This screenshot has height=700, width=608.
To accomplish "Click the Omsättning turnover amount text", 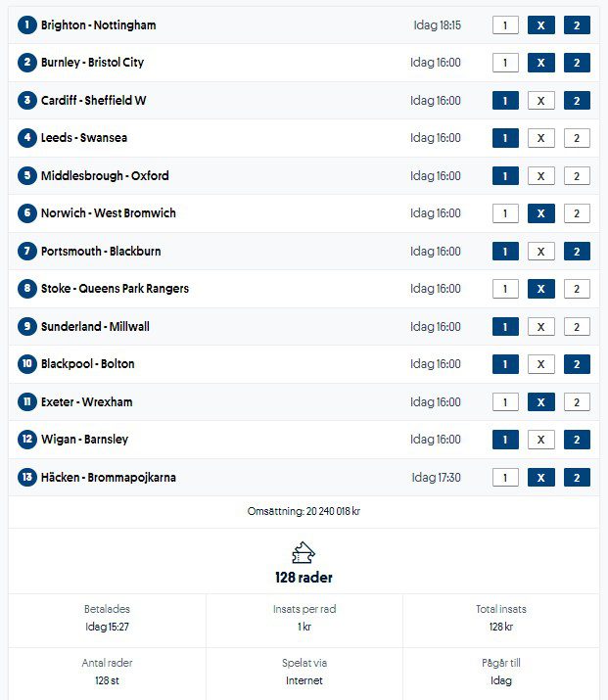I will point(304,511).
